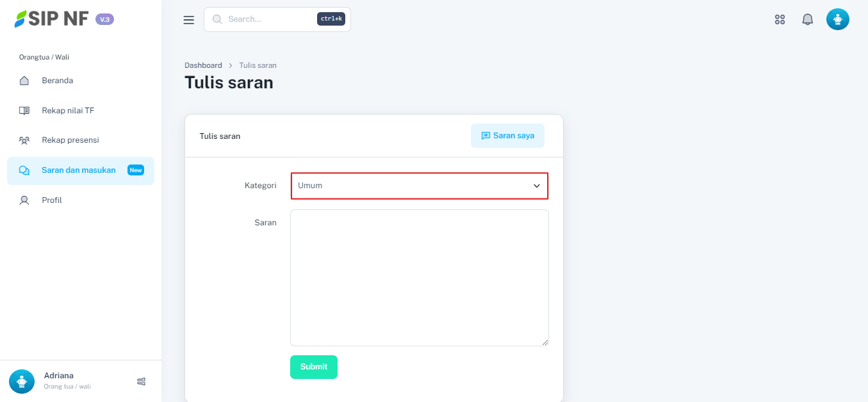Click inside the Saran text area
The width and height of the screenshot is (868, 402).
click(x=419, y=278)
